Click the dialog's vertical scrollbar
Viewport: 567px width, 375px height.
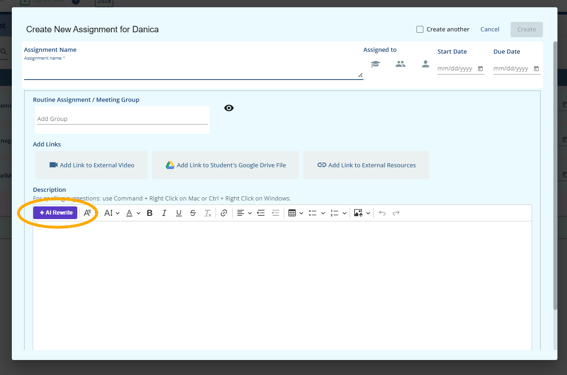click(555, 176)
